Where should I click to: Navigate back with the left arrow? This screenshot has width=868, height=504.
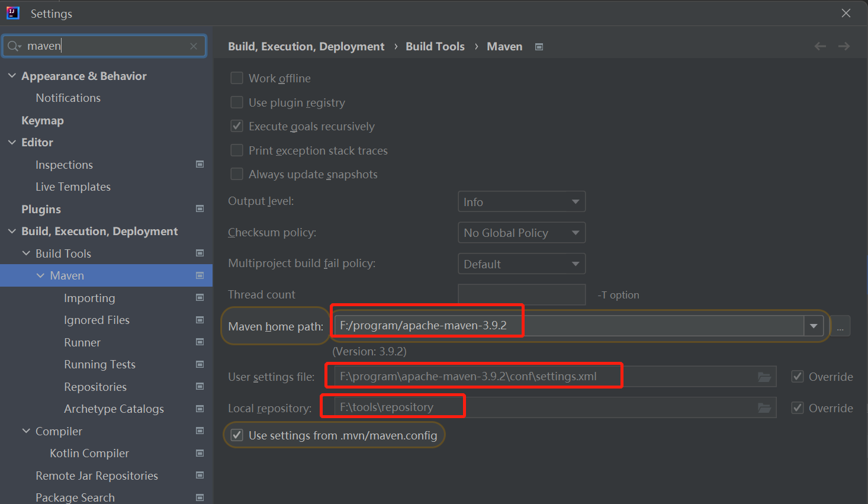coord(820,46)
